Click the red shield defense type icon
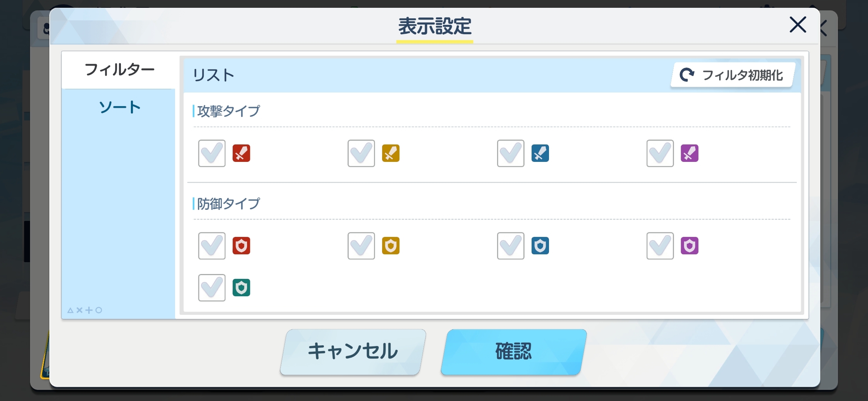The image size is (868, 401). click(x=241, y=246)
